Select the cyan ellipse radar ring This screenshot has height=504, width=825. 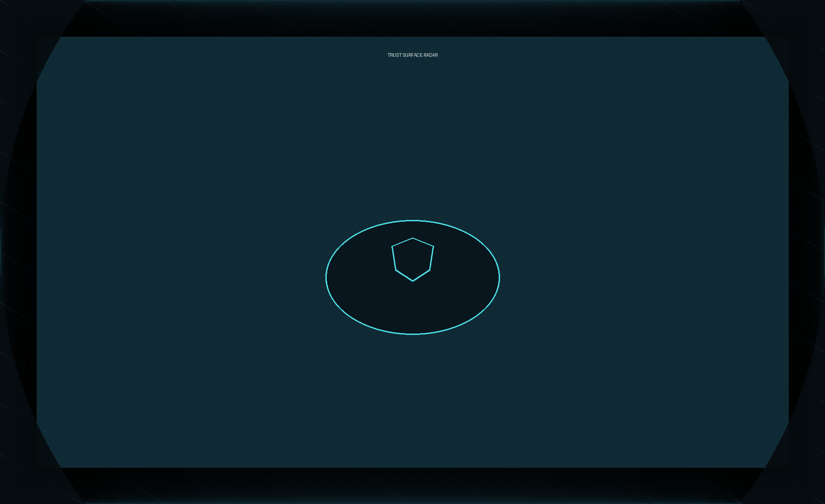coord(412,277)
